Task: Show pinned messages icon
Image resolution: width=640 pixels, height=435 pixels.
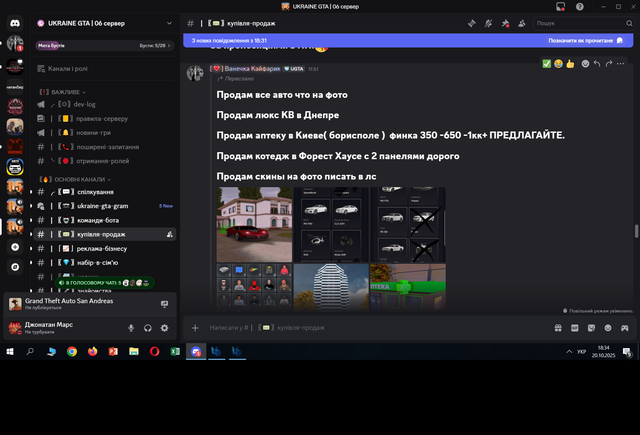Action: point(505,23)
